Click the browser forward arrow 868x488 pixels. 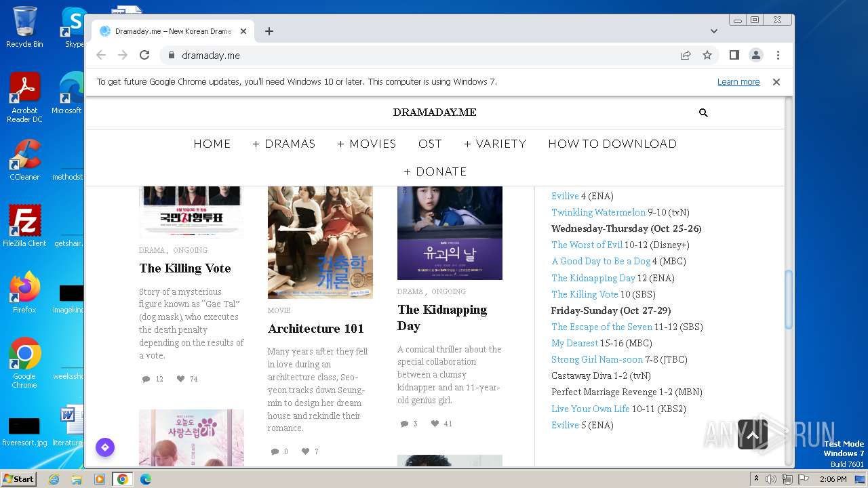coord(123,55)
